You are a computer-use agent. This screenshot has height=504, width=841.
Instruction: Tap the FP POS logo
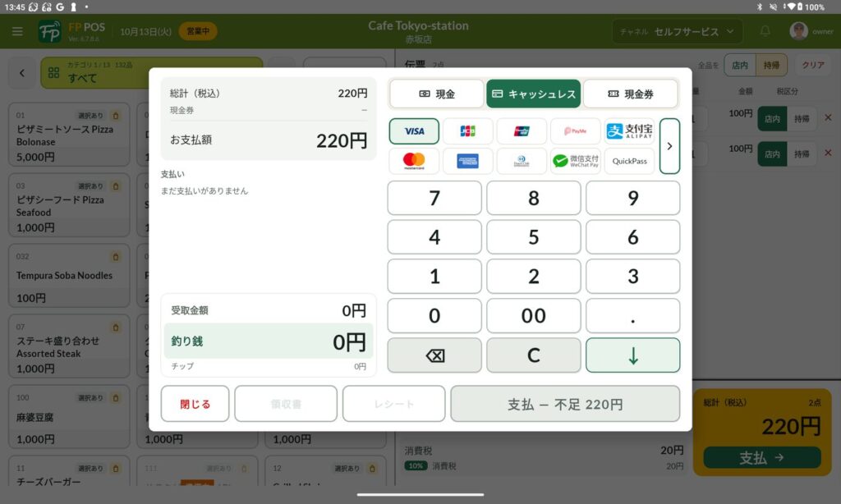50,31
